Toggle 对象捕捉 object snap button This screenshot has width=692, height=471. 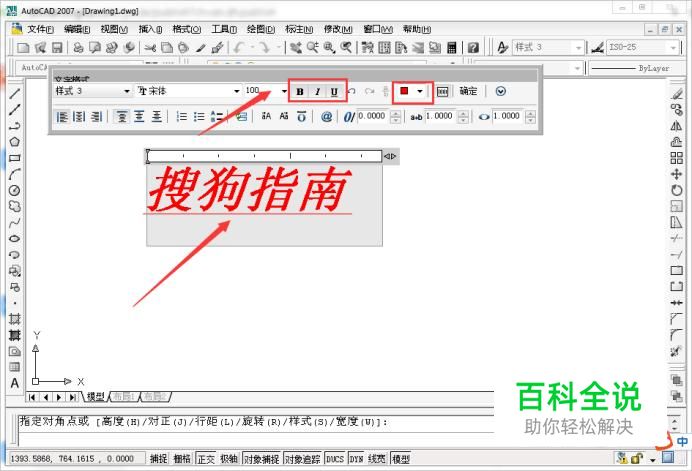(x=262, y=459)
